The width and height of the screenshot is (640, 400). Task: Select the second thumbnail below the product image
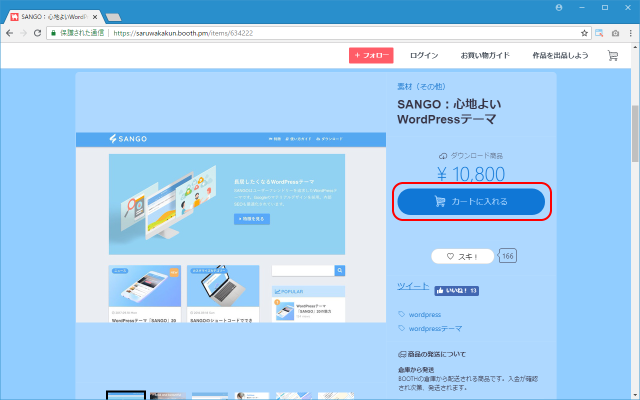(168, 396)
